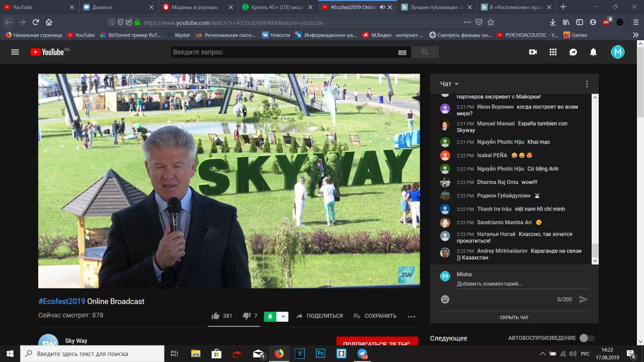Open Telegram from the taskbar
The height and width of the screenshot is (362, 644).
tap(362, 353)
